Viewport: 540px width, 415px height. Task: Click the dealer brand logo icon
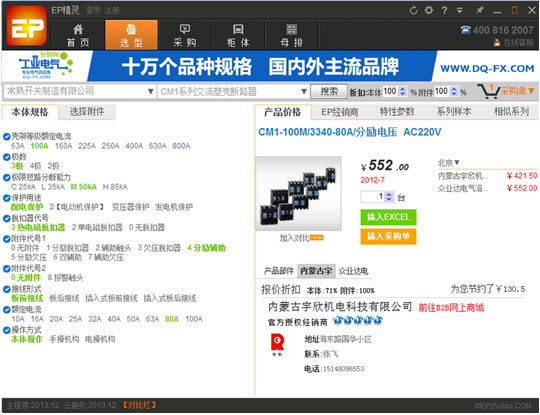277,345
